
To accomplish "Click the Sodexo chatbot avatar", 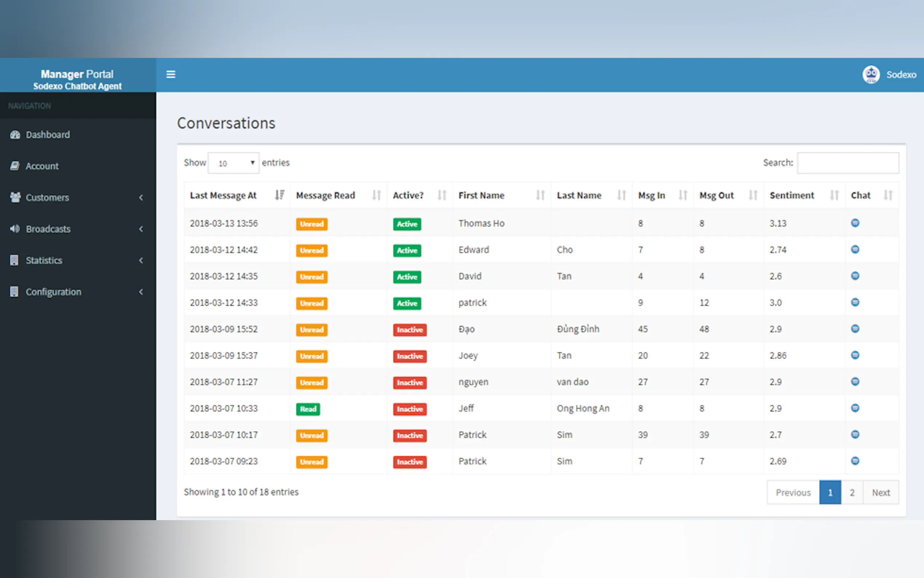I will click(871, 74).
